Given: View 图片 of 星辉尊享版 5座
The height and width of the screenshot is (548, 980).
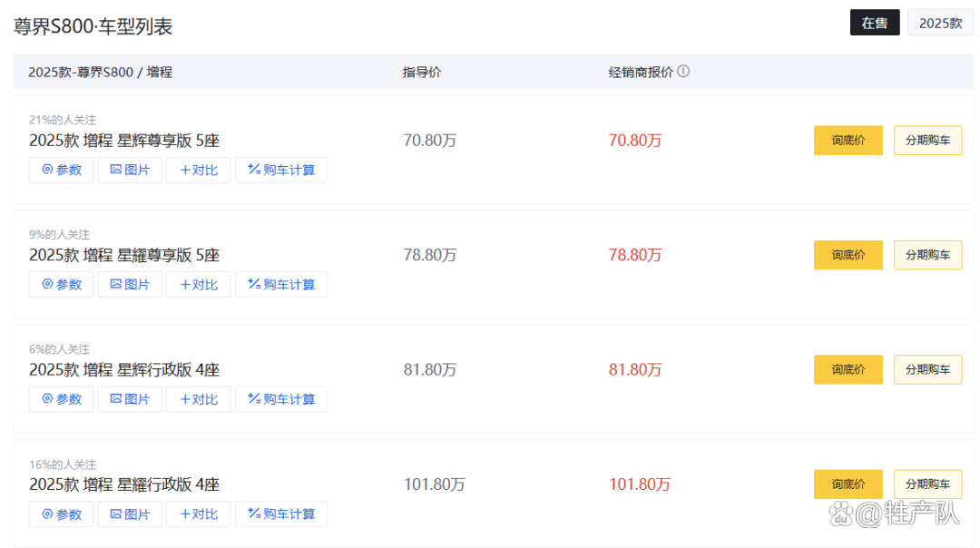Looking at the screenshot, I should pos(130,170).
